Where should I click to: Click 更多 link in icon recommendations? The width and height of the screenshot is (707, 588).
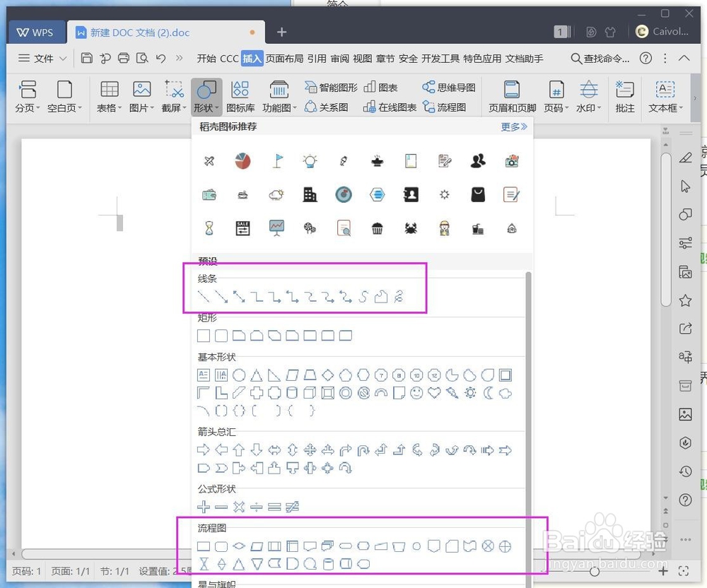click(513, 127)
